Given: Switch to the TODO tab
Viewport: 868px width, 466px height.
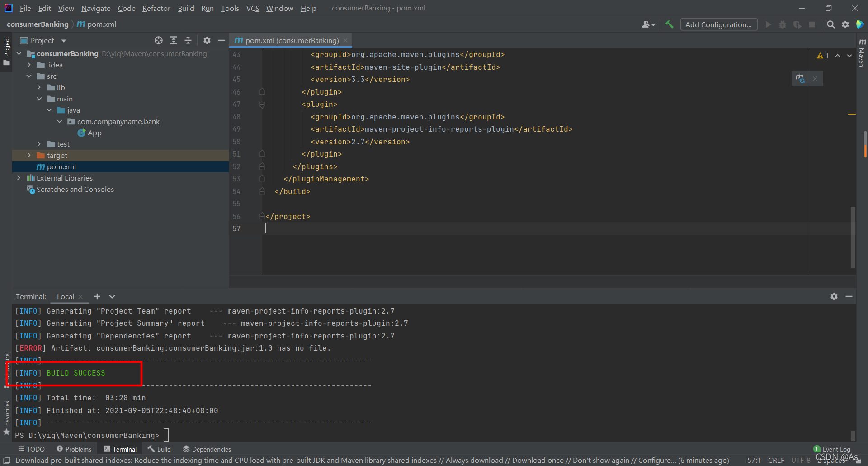Looking at the screenshot, I should 31,449.
